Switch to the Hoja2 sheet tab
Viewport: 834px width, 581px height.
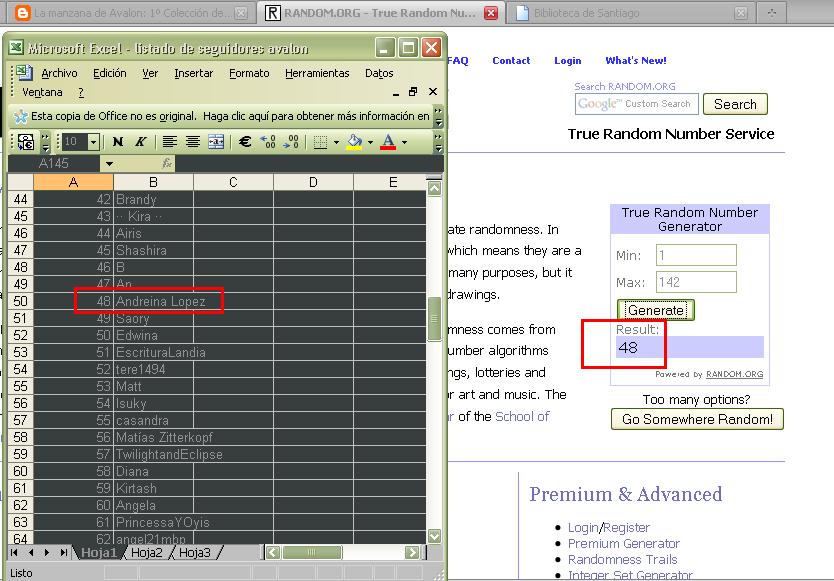pyautogui.click(x=146, y=553)
